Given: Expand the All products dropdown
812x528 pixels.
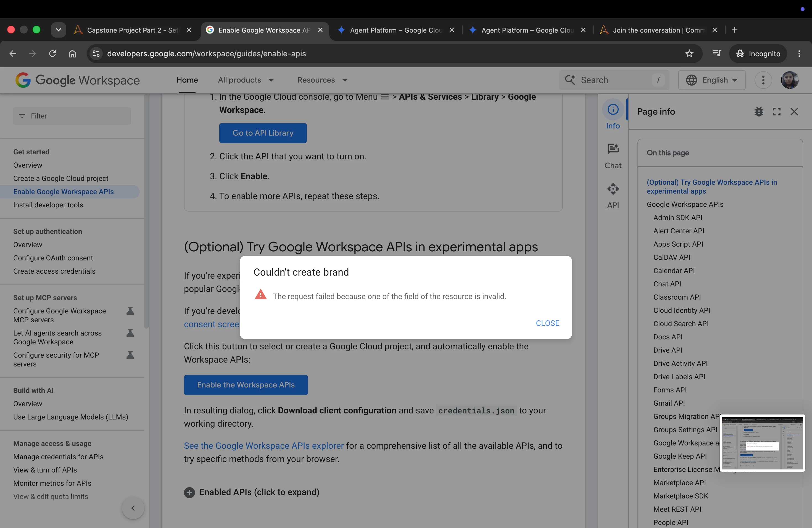Looking at the screenshot, I should click(x=246, y=80).
